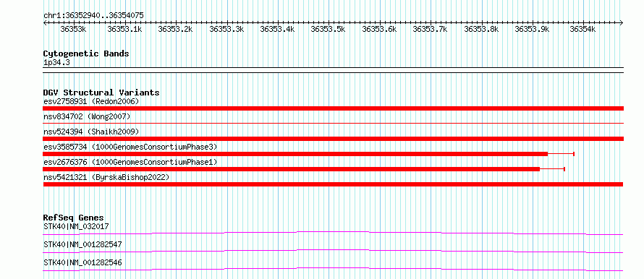
Task: Click the magenta line of STK40|NM_001282546
Action: tap(333, 269)
